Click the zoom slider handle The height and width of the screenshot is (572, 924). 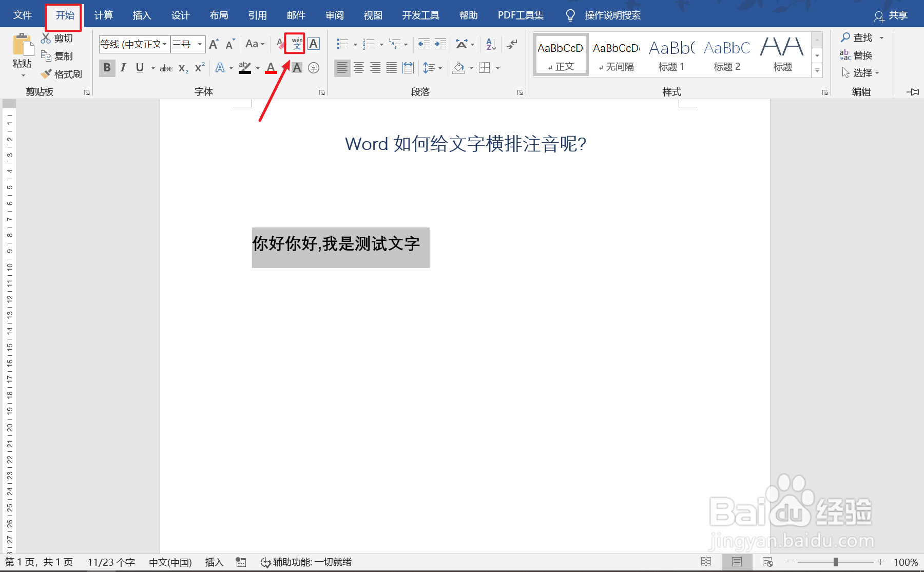(x=836, y=562)
